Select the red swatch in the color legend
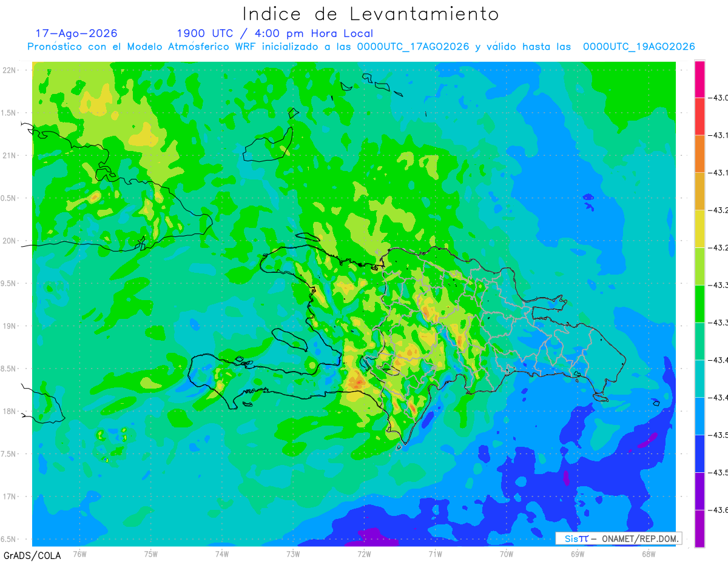The image size is (728, 562). tap(699, 116)
